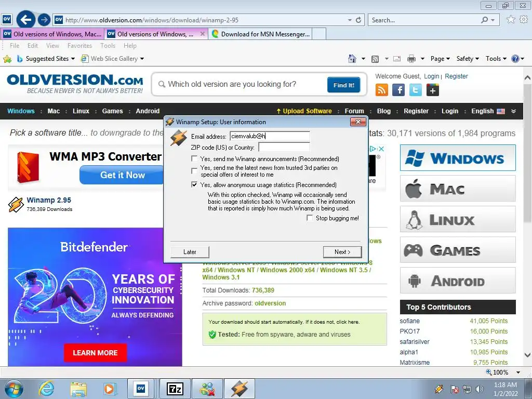Open the 7-Zip taskbar button
This screenshot has width=532, height=399.
[175, 389]
